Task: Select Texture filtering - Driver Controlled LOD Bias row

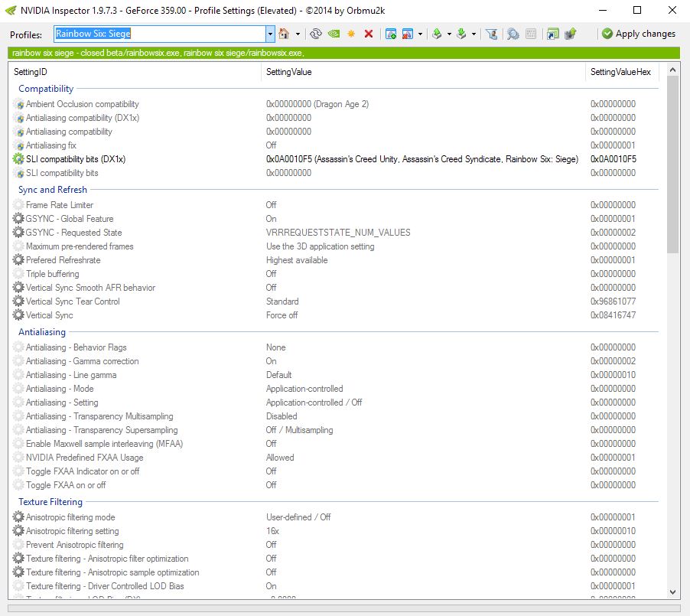Action: [x=335, y=586]
